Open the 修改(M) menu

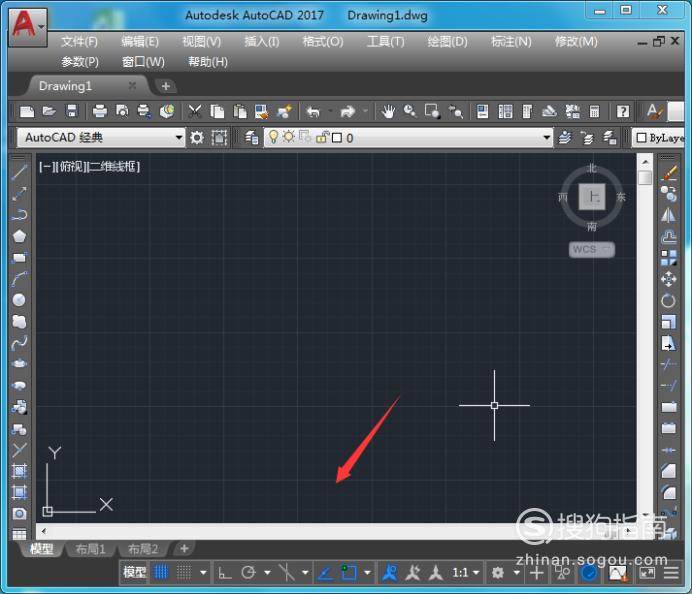[x=576, y=42]
